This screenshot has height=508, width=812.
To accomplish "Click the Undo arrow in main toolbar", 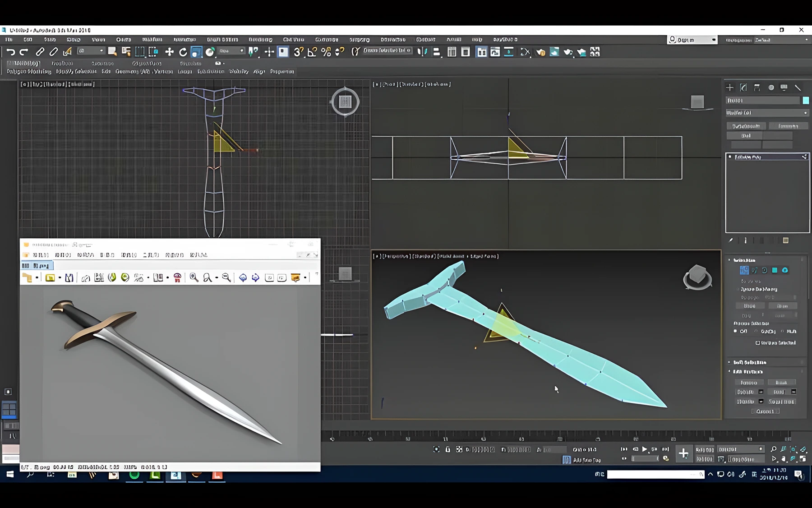I will coord(10,52).
